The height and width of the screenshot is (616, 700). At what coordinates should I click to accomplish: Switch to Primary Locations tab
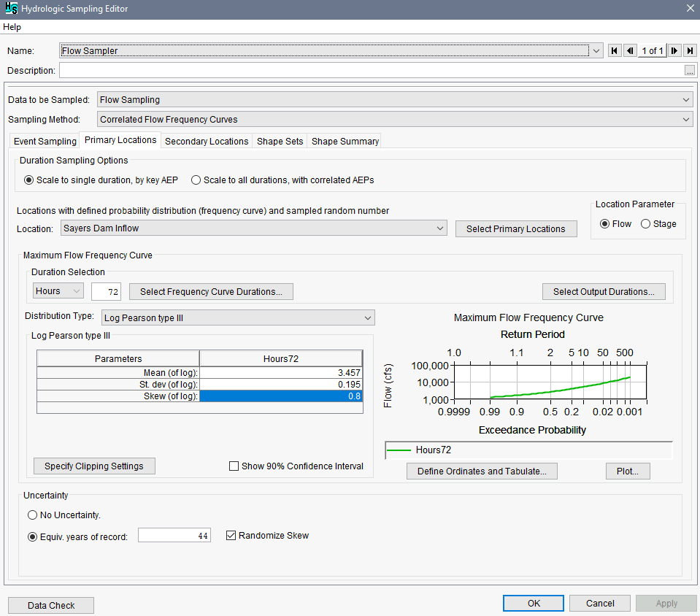tap(120, 139)
